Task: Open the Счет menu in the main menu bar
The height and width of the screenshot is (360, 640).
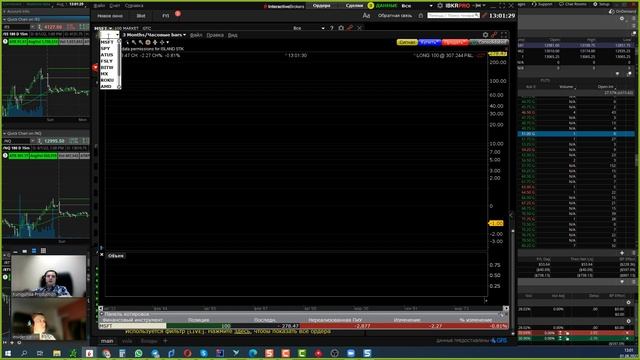Action: pos(115,6)
